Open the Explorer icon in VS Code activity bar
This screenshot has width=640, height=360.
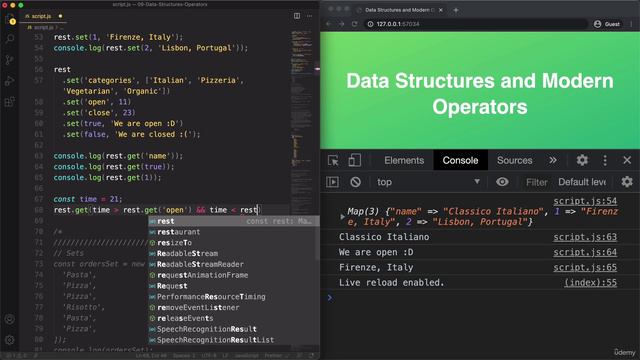click(10, 19)
